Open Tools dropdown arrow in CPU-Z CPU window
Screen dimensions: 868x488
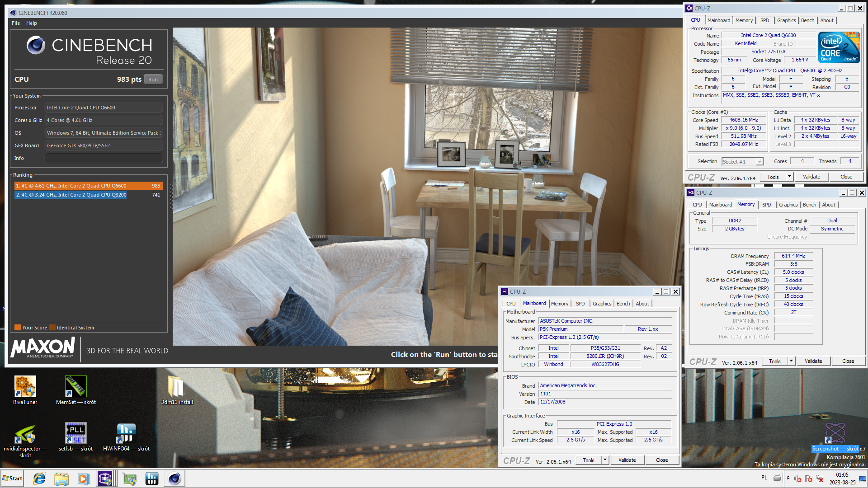pyautogui.click(x=790, y=177)
